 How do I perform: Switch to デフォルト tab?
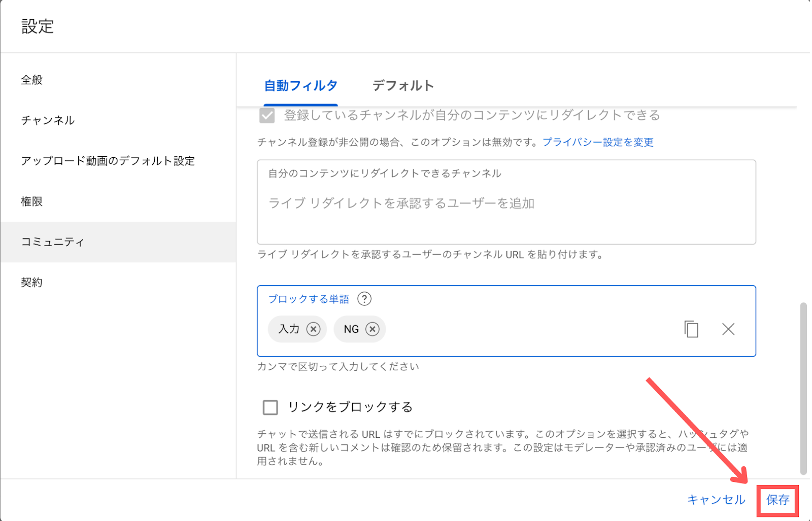[403, 86]
